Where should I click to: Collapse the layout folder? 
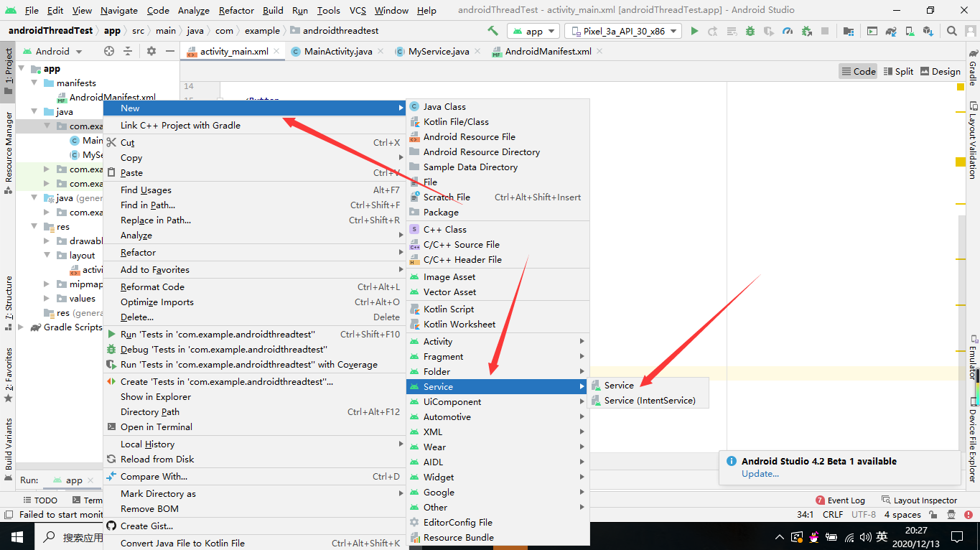[47, 256]
